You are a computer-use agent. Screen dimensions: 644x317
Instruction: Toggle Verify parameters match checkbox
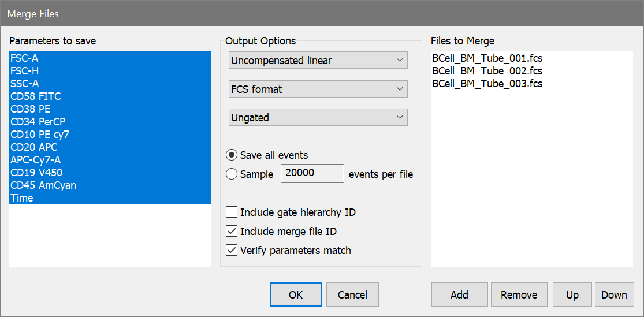click(x=232, y=251)
